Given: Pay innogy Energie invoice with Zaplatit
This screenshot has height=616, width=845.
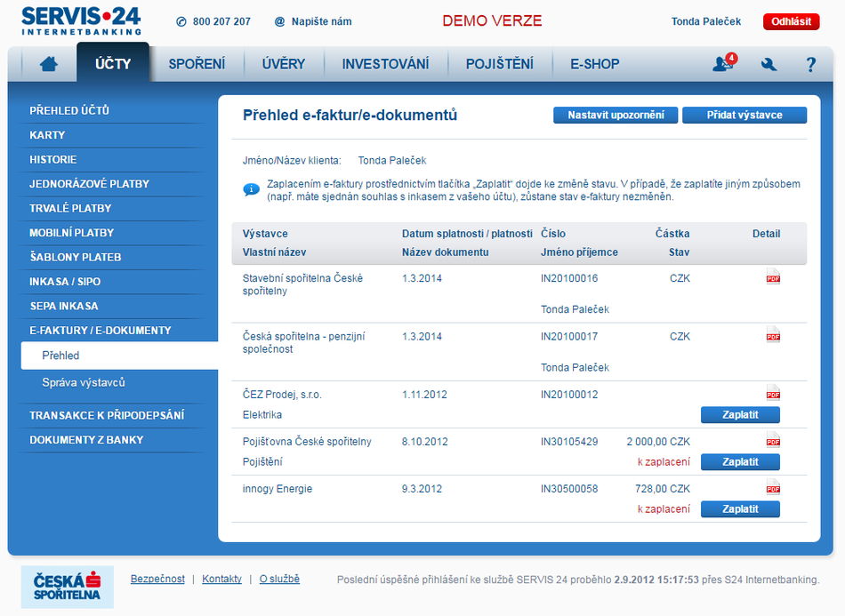Looking at the screenshot, I should [740, 508].
